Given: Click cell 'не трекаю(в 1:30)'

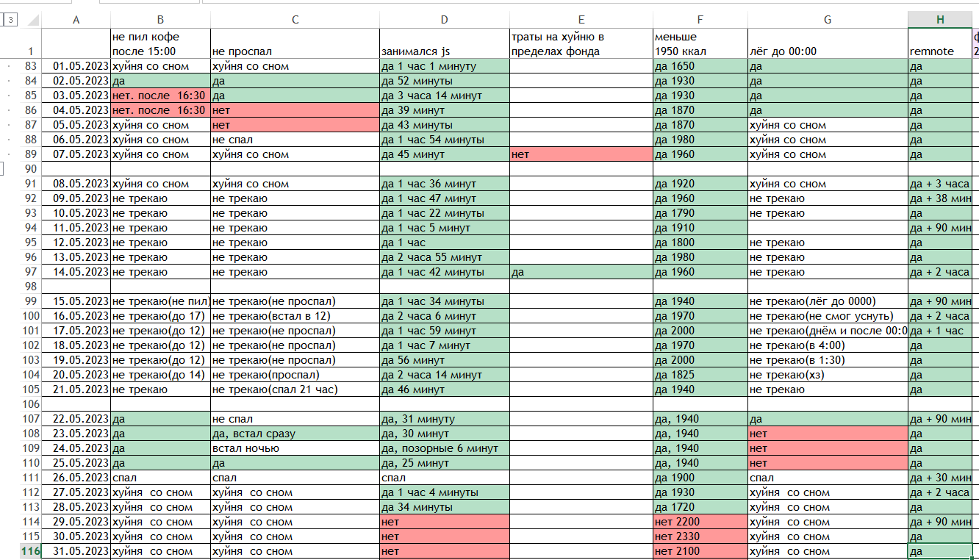Looking at the screenshot, I should click(828, 360).
